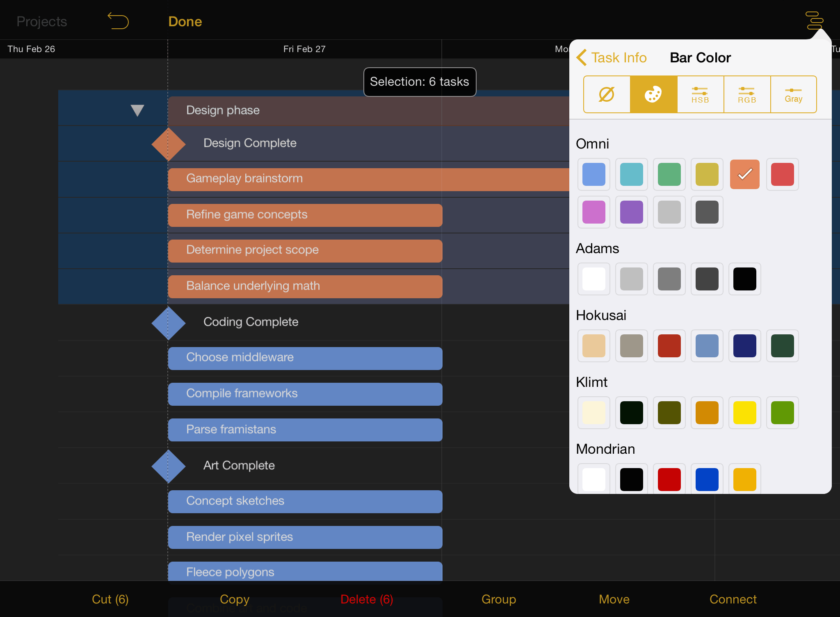Select the Choose middleware task bar
Viewport: 840px width, 617px height.
click(x=305, y=358)
